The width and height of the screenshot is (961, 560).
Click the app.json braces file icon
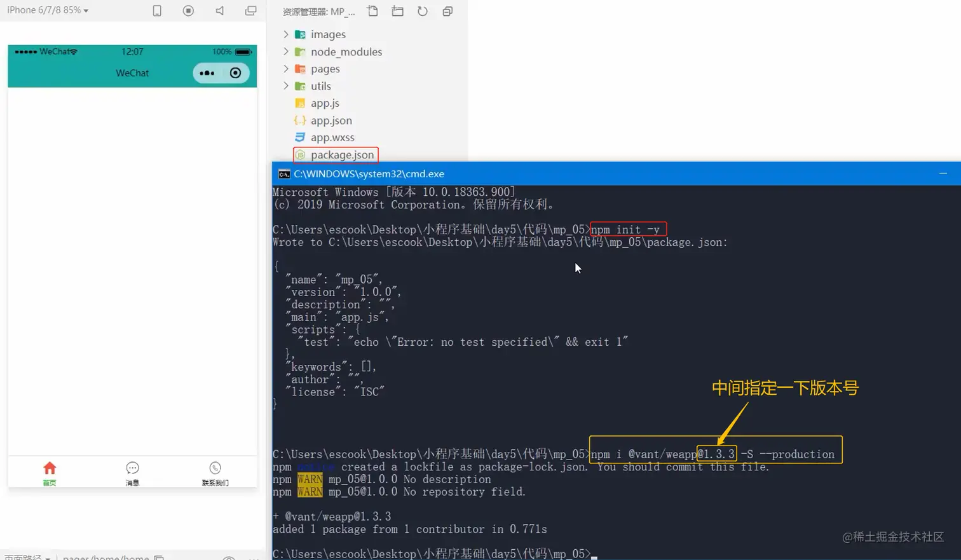(x=300, y=120)
